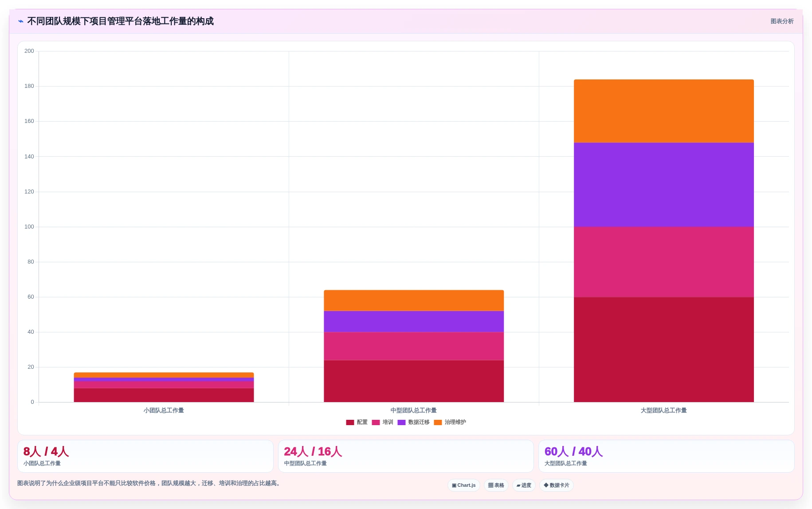Click the 数据卡片 tag pill
Image resolution: width=812 pixels, height=509 pixels.
(x=557, y=485)
